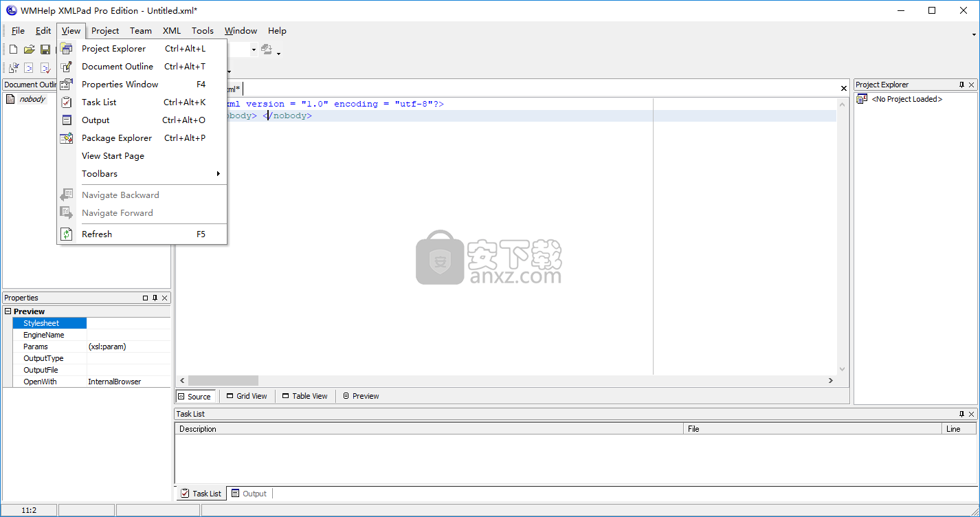Open the Team menu

141,31
